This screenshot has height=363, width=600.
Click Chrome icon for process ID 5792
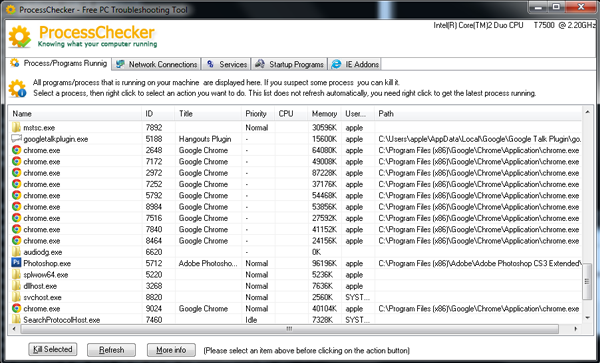[16, 195]
